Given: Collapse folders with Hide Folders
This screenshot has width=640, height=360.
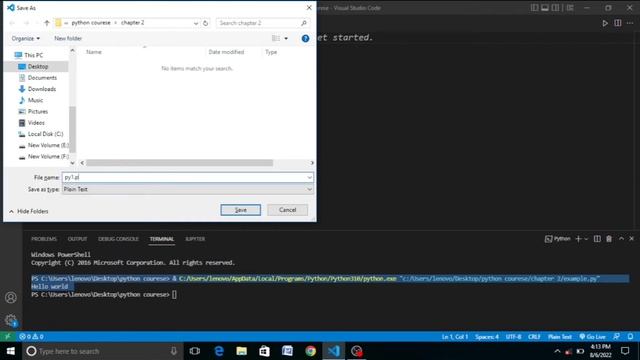Looking at the screenshot, I should point(29,211).
